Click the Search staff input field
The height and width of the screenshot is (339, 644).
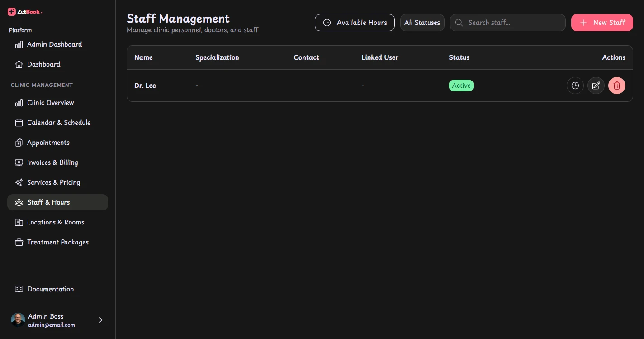point(507,23)
